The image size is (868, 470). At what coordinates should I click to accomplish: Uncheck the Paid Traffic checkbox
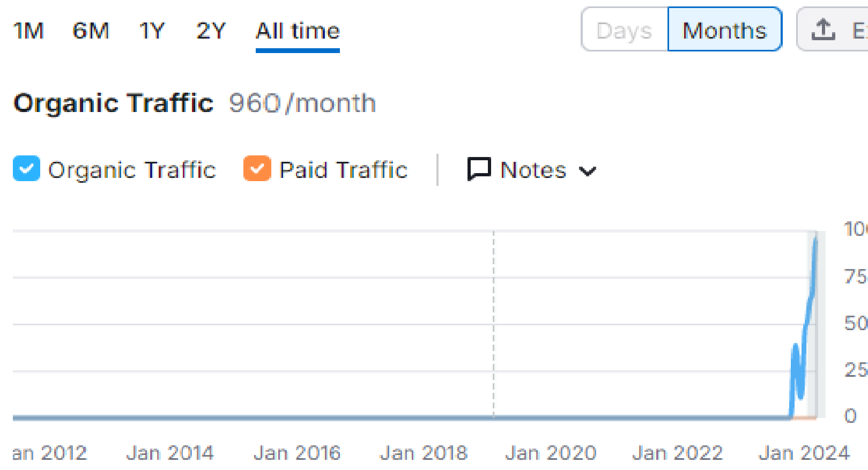257,169
